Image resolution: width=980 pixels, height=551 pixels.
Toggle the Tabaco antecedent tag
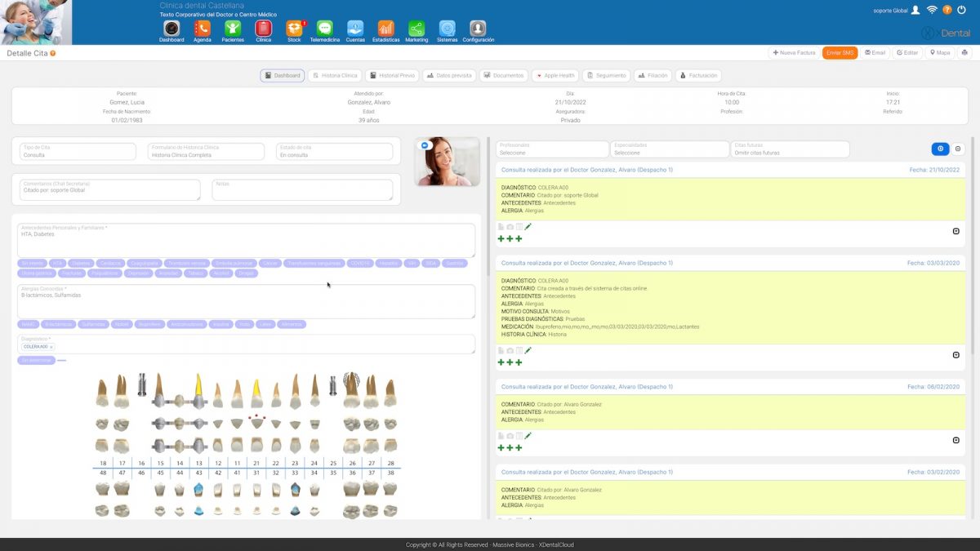tap(195, 273)
